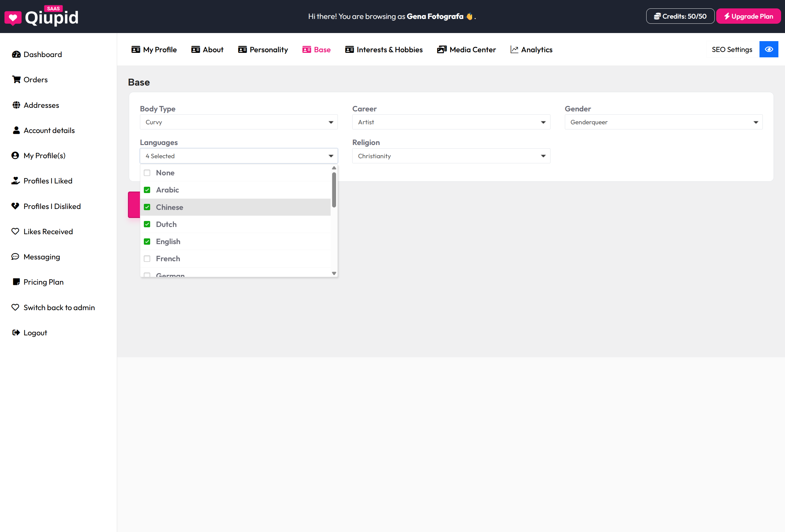Click the Media Center photo icon
Viewport: 785px width, 532px height.
coord(441,50)
